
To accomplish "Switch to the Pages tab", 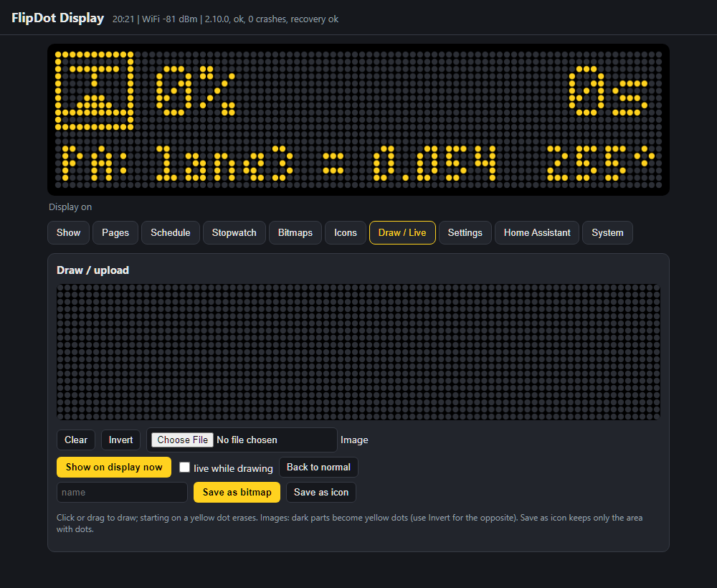I will coord(115,233).
